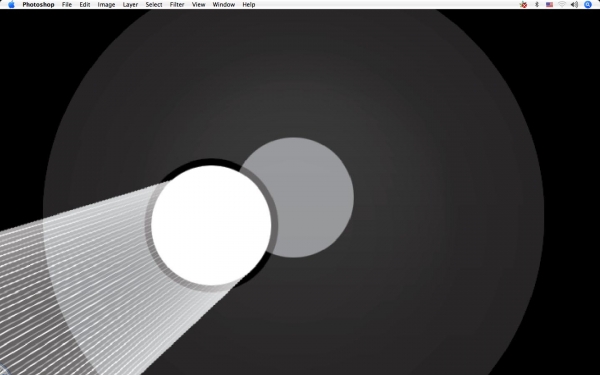Open Spotlight search
Viewport: 600px width, 375px height.
click(x=588, y=5)
